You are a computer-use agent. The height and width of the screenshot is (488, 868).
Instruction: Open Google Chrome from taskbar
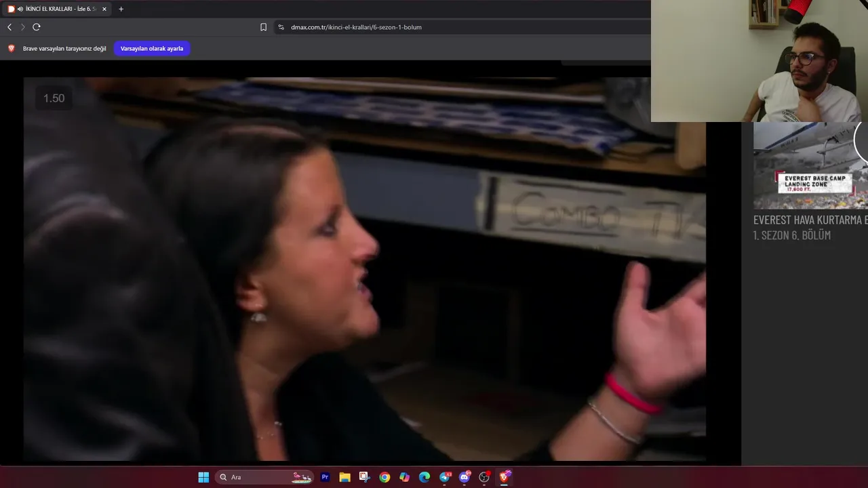(x=384, y=477)
